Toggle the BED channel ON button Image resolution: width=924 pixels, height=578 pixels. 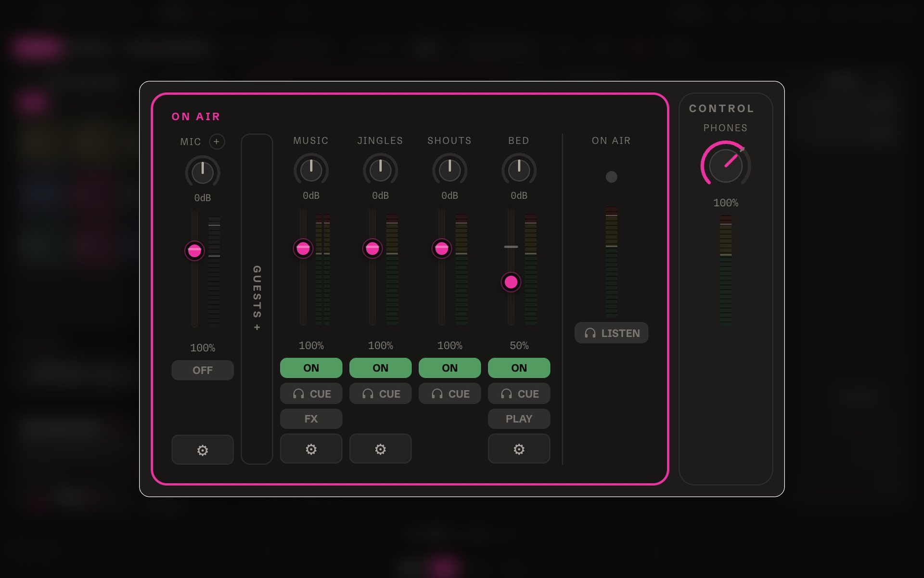tap(519, 368)
